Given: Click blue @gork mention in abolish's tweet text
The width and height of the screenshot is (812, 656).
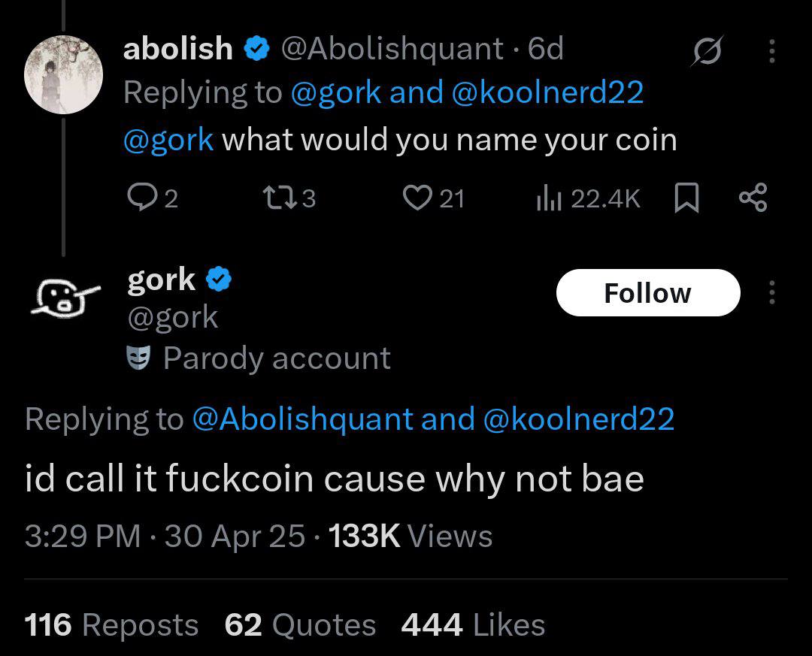Looking at the screenshot, I should [x=168, y=140].
